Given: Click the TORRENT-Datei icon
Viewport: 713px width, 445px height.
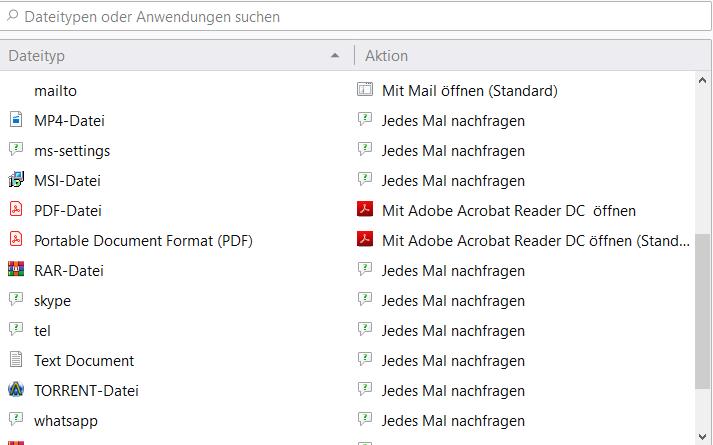Looking at the screenshot, I should (15, 391).
